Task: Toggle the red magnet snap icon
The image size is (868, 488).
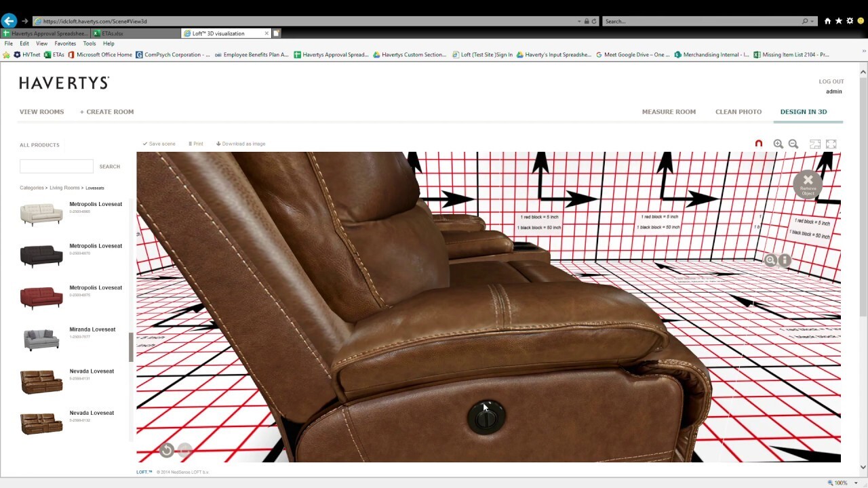Action: [x=759, y=144]
